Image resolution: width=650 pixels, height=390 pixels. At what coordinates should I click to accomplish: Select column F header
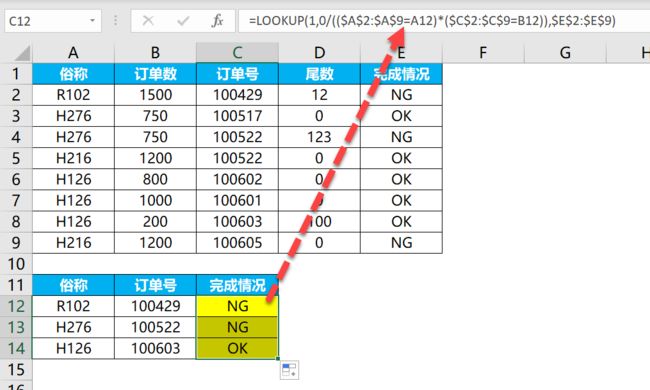[483, 53]
